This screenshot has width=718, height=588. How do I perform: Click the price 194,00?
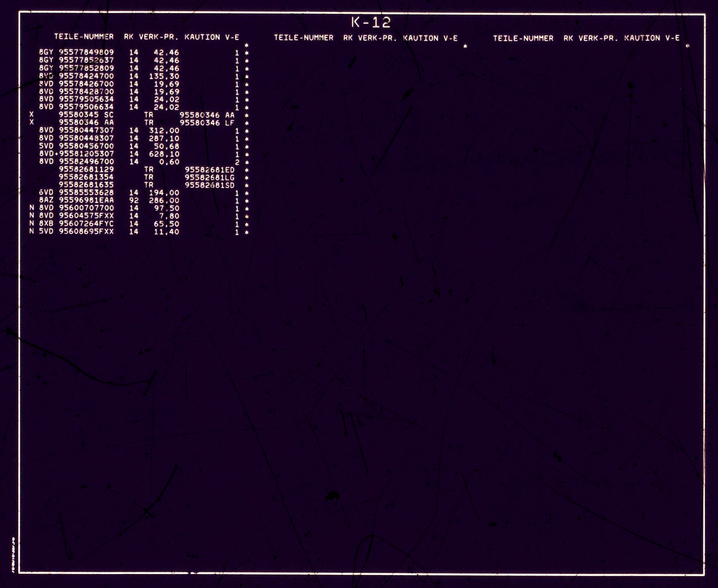coord(164,193)
